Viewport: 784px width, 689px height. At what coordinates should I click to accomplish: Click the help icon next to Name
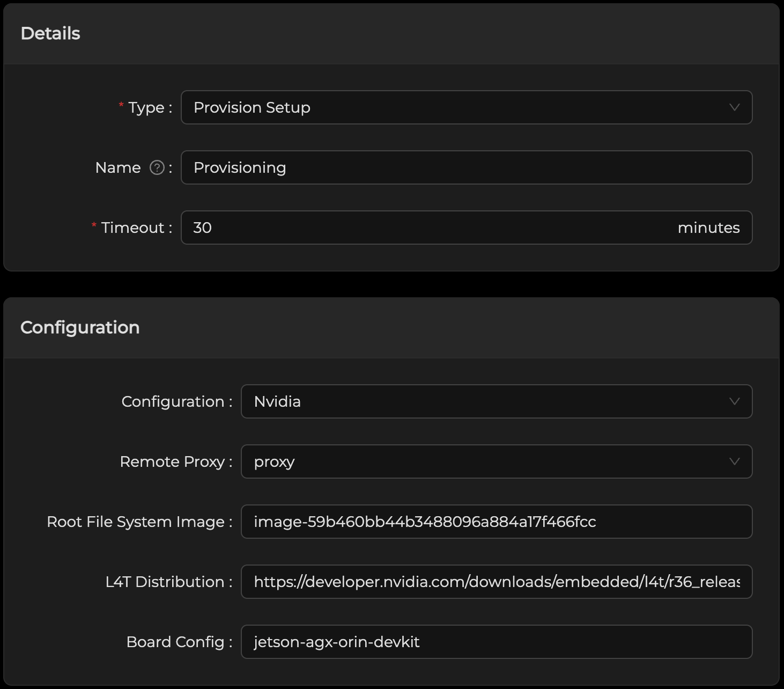coord(156,168)
